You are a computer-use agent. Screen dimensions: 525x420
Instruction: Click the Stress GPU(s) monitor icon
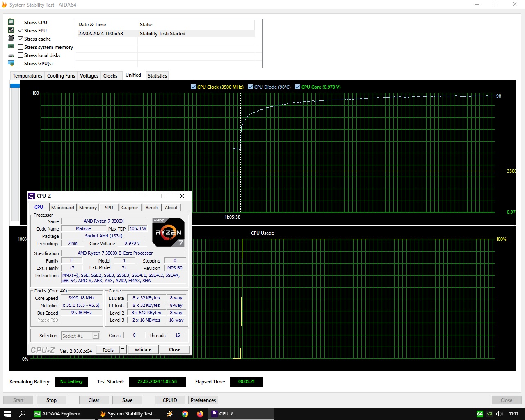coord(11,63)
